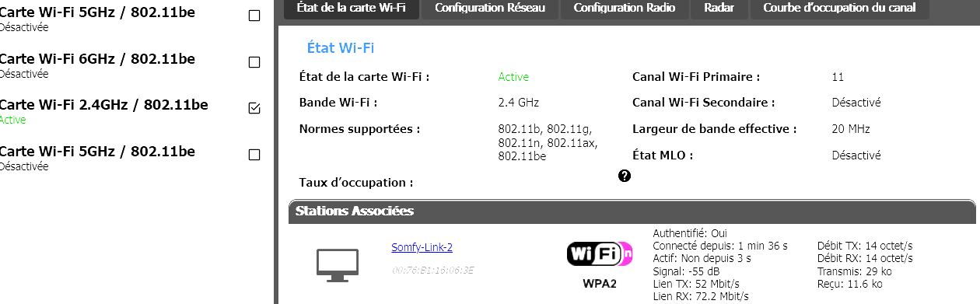Click the station MAC address text

tap(432, 270)
